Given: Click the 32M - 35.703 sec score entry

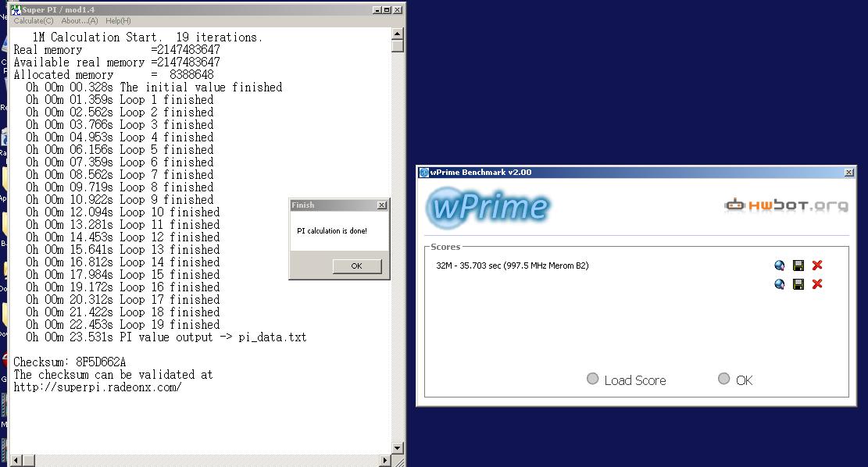Looking at the screenshot, I should pos(512,266).
